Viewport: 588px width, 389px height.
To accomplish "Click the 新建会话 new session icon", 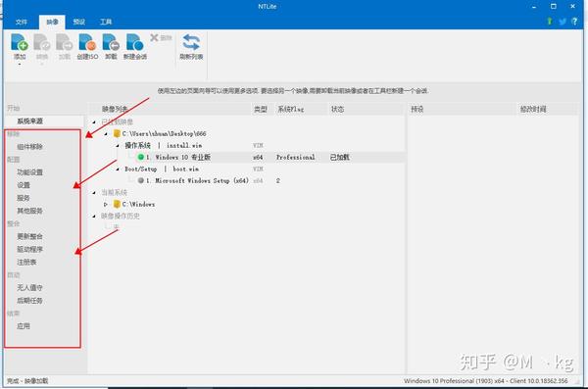I will (x=134, y=42).
